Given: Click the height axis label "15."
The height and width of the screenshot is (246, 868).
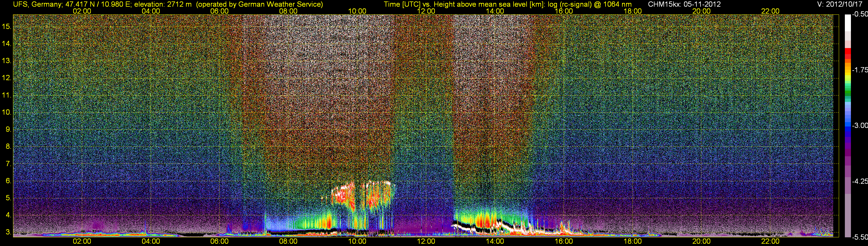Looking at the screenshot, I should 7,27.
